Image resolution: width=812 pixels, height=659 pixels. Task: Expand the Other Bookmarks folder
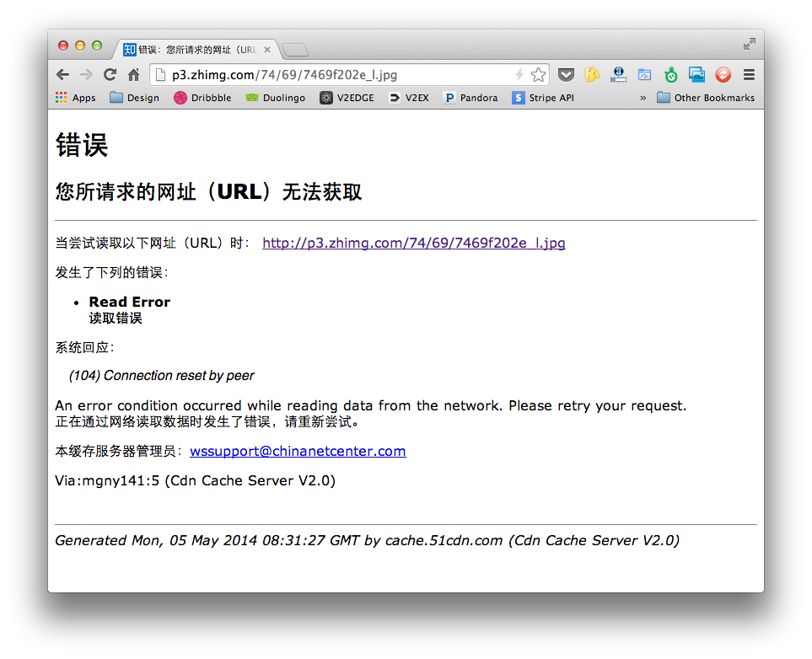(x=706, y=98)
